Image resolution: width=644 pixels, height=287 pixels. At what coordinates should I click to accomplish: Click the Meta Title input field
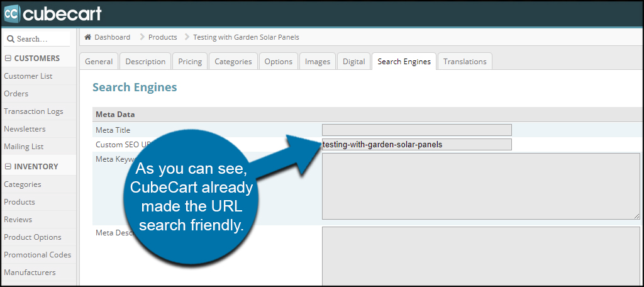pyautogui.click(x=417, y=130)
